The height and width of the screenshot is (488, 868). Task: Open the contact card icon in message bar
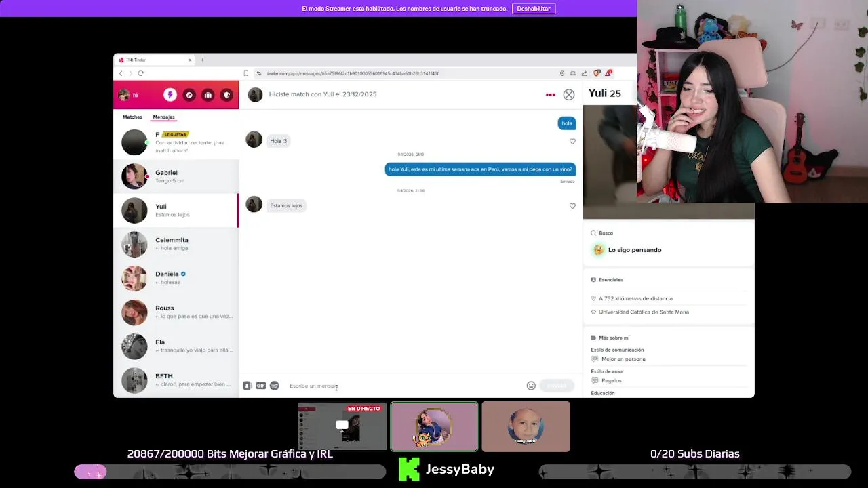pos(248,386)
